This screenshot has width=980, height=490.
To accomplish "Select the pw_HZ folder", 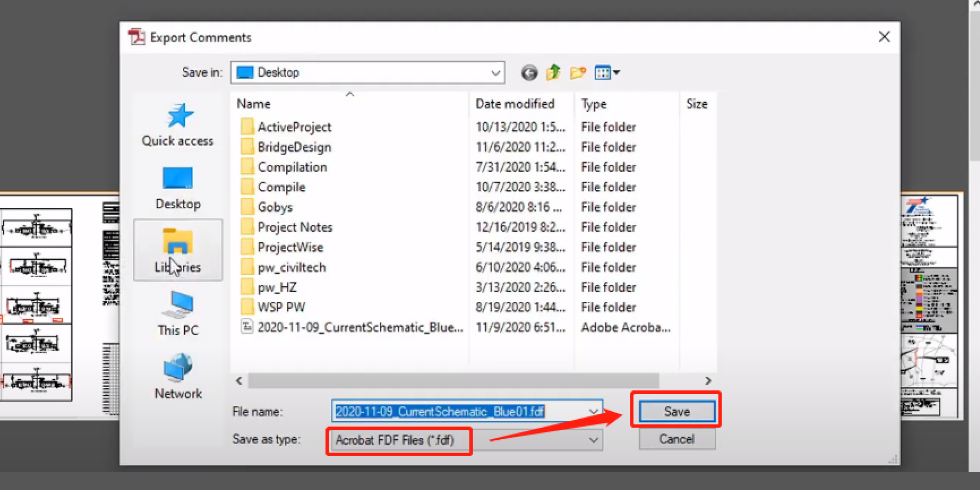I will pyautogui.click(x=277, y=287).
